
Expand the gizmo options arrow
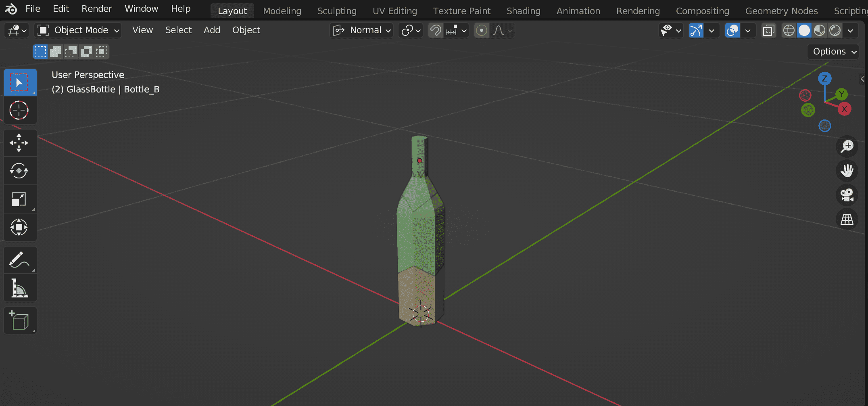point(712,30)
